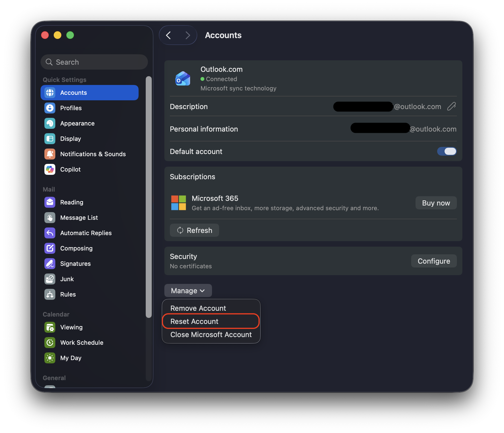504x433 pixels.
Task: Click the My Day sun icon
Action: click(50, 358)
